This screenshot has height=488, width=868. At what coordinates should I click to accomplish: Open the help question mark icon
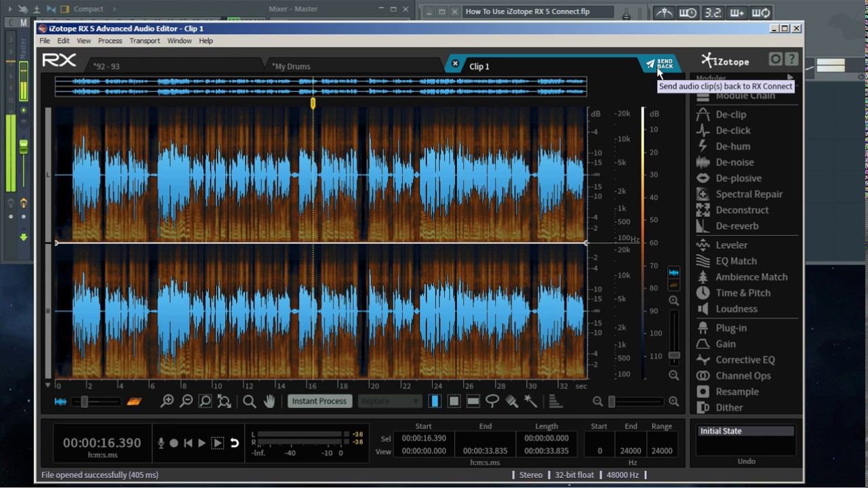click(x=791, y=60)
